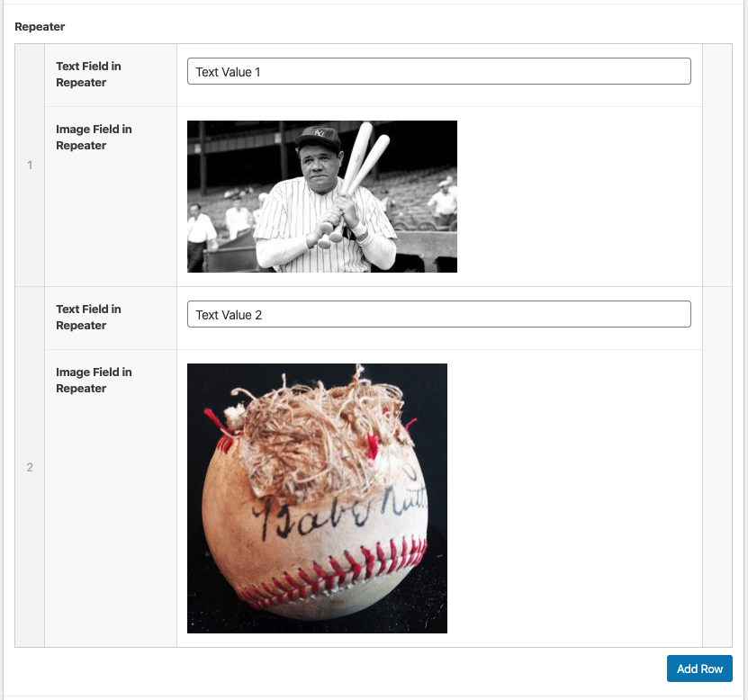Click empty area right of the player photo
This screenshot has width=748, height=700.
tap(576, 196)
